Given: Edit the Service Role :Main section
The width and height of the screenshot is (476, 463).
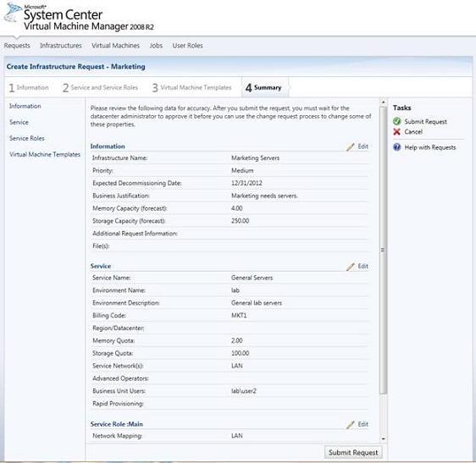Looking at the screenshot, I should tap(363, 424).
